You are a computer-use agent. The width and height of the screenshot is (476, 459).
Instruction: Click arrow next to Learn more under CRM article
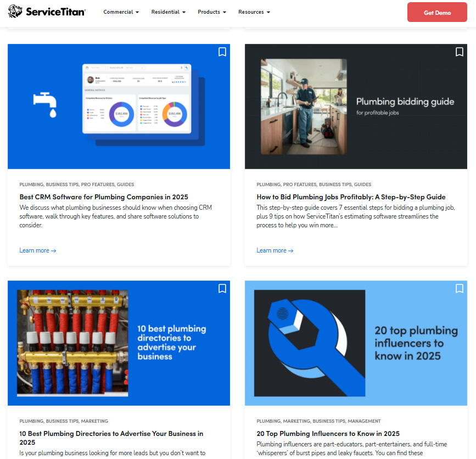54,251
